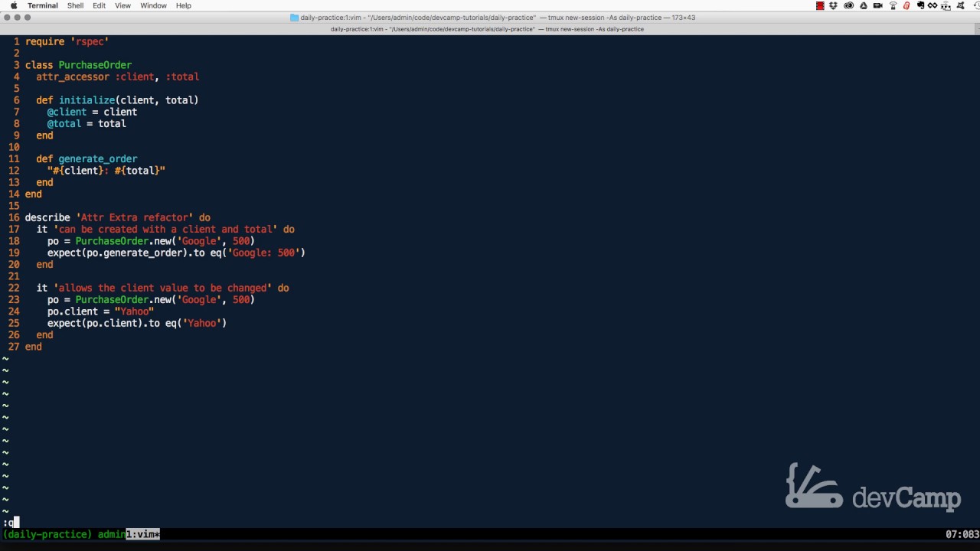
Task: Click the folder icon in the window title
Action: pyautogui.click(x=294, y=18)
